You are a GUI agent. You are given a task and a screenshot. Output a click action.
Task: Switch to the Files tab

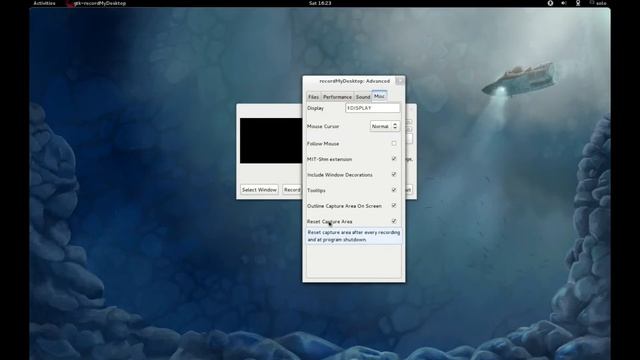313,97
